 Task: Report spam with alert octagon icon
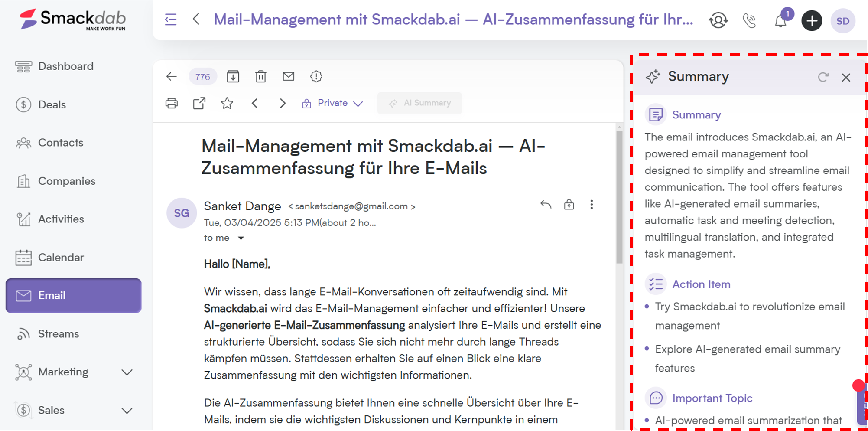316,77
